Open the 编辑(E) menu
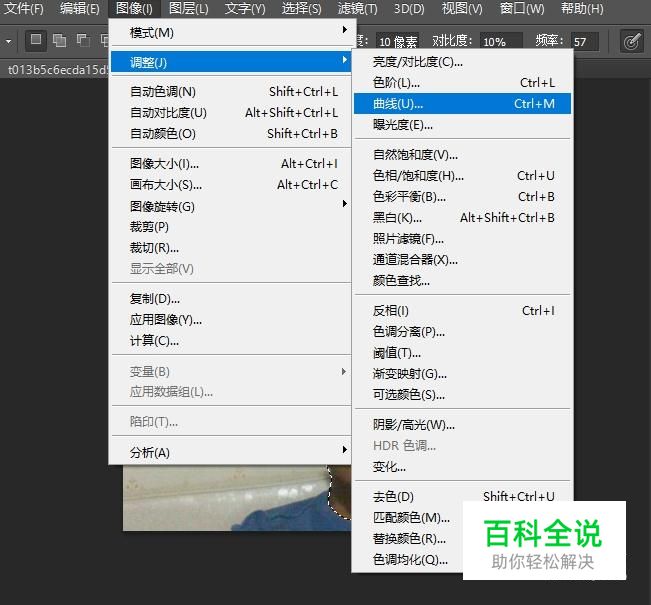The image size is (651, 605). tap(79, 8)
